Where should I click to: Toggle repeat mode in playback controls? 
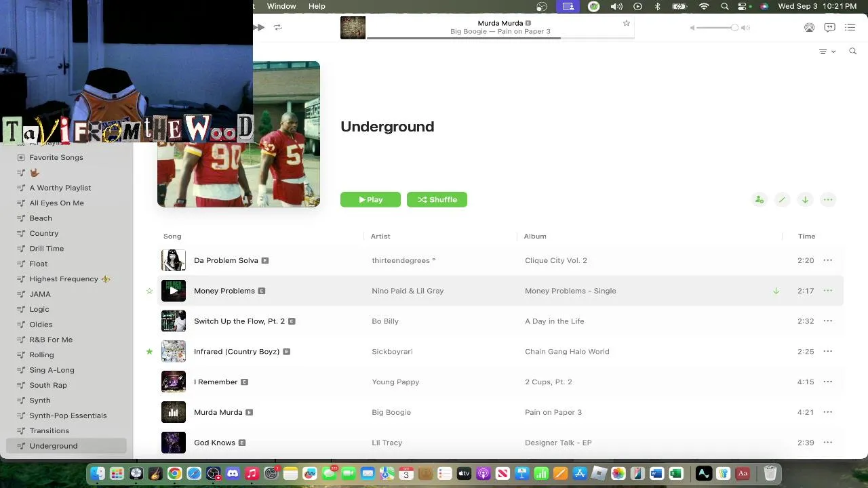click(x=277, y=27)
